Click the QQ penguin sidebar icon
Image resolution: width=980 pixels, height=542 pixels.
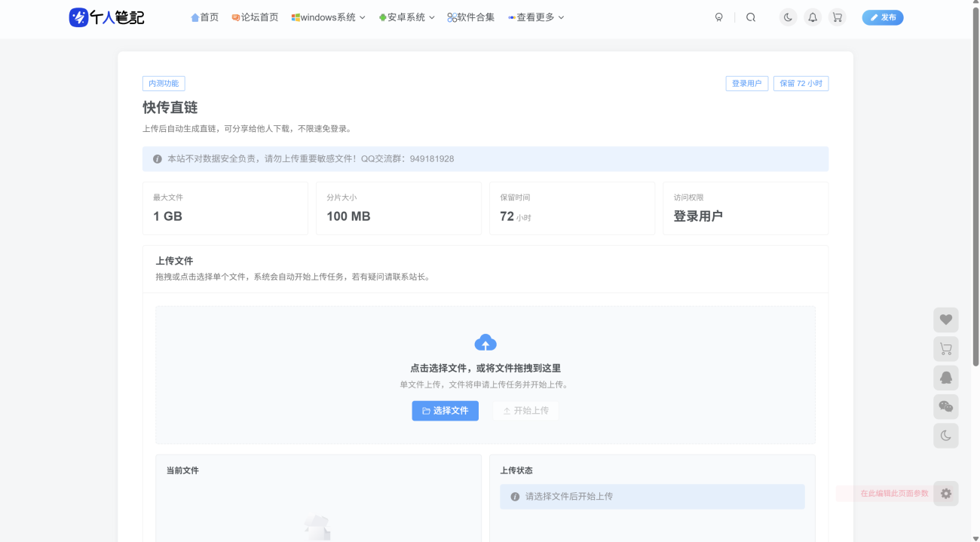(946, 378)
